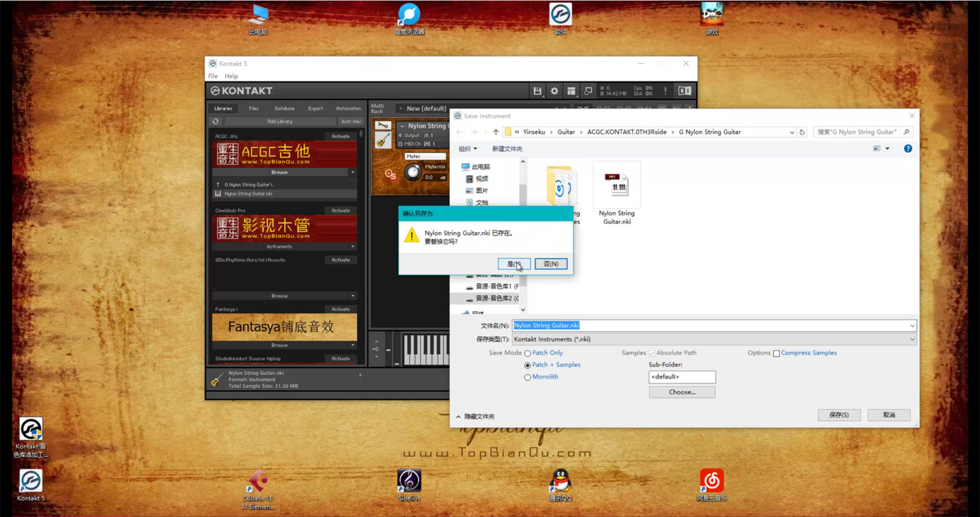Toggle the Absolute Path checkbox
980x517 pixels.
point(652,353)
